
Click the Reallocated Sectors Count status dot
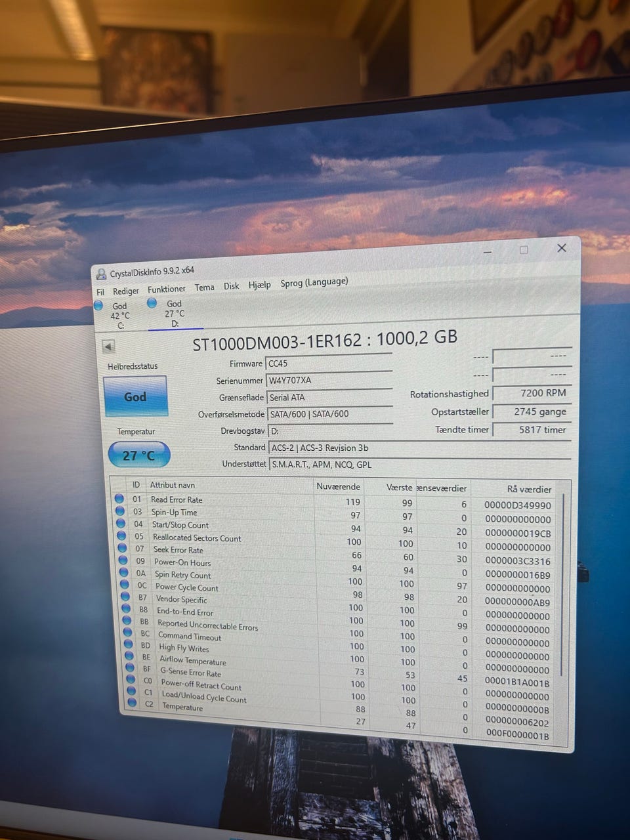tap(121, 535)
